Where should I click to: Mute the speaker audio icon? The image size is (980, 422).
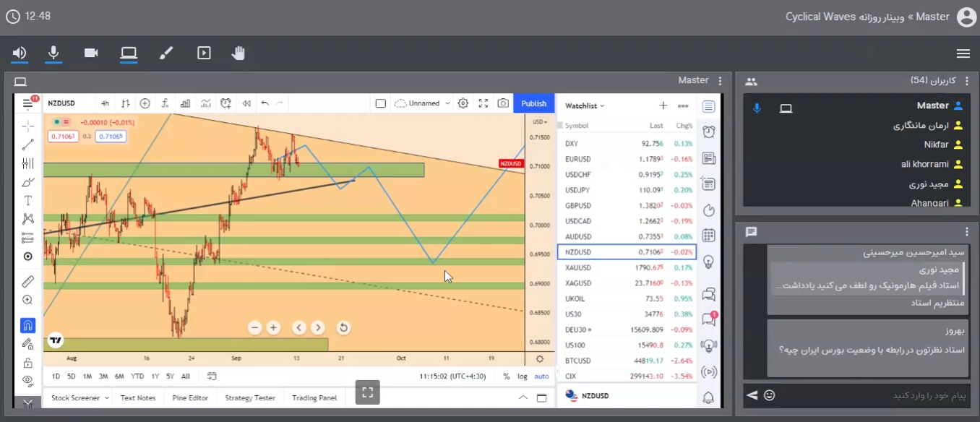[20, 53]
